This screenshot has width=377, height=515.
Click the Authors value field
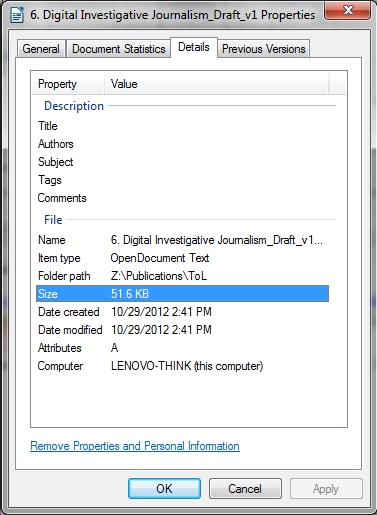[x=218, y=144]
